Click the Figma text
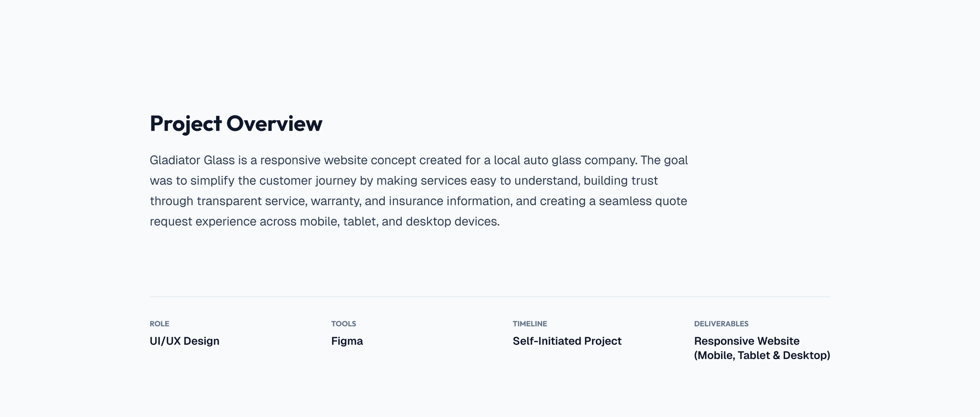Image resolution: width=980 pixels, height=417 pixels. (347, 341)
